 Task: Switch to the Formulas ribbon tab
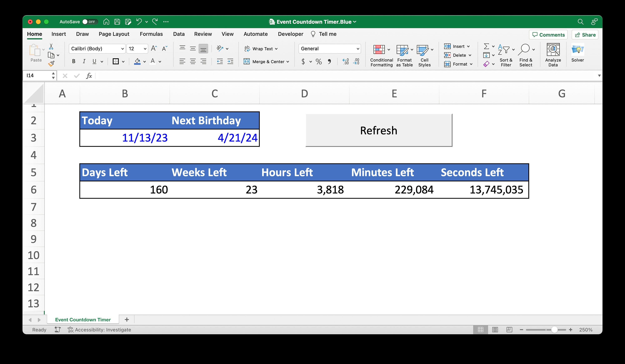[x=151, y=34]
